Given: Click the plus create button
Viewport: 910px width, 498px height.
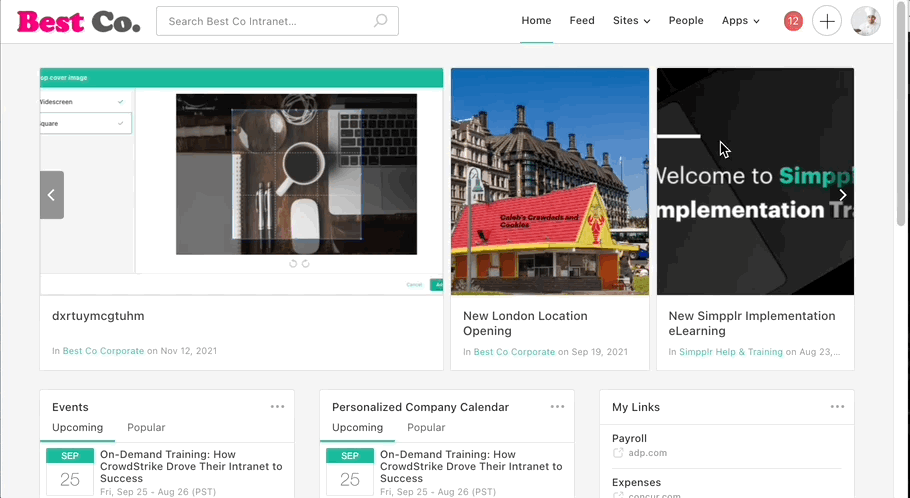Looking at the screenshot, I should tap(826, 21).
